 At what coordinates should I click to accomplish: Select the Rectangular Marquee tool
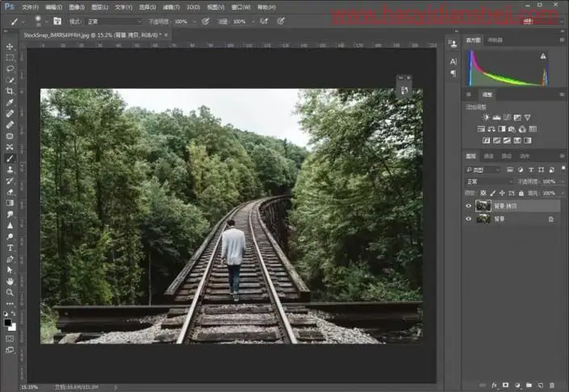pos(10,57)
